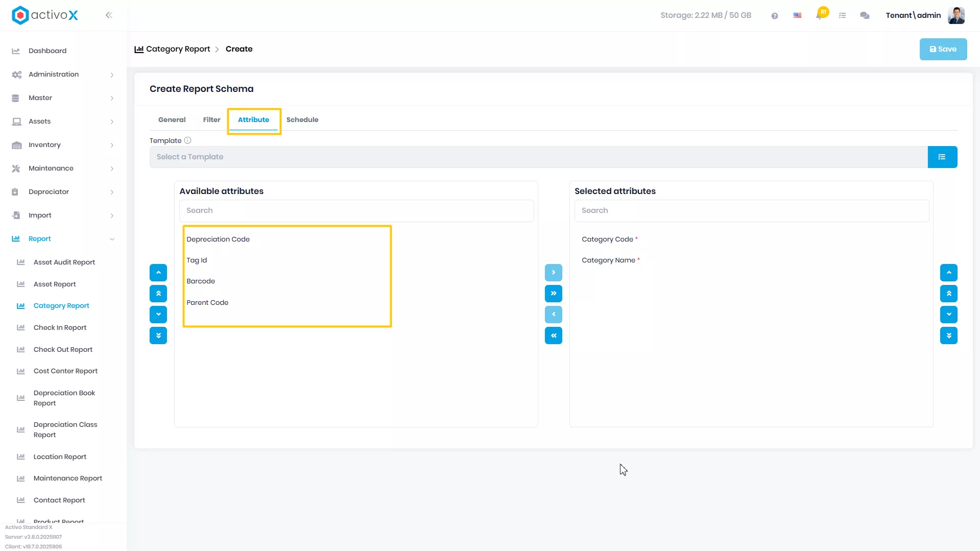Search in Selected attributes field

point(751,211)
